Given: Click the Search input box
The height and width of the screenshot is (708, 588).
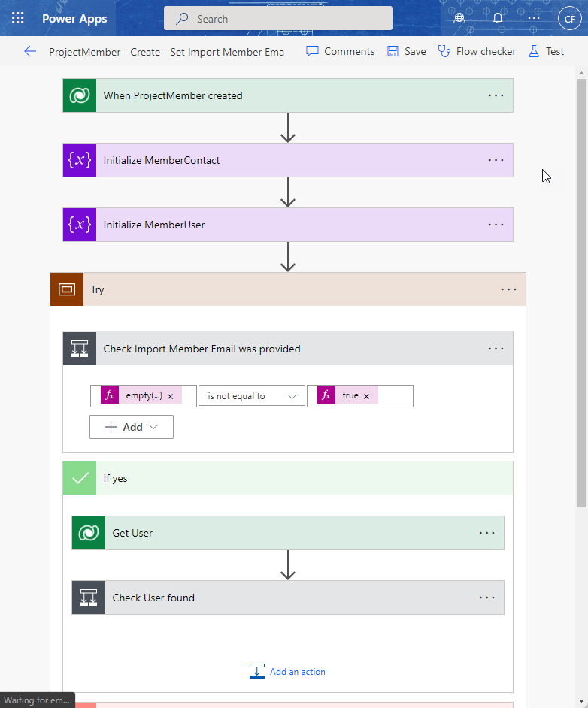Looking at the screenshot, I should coord(278,19).
